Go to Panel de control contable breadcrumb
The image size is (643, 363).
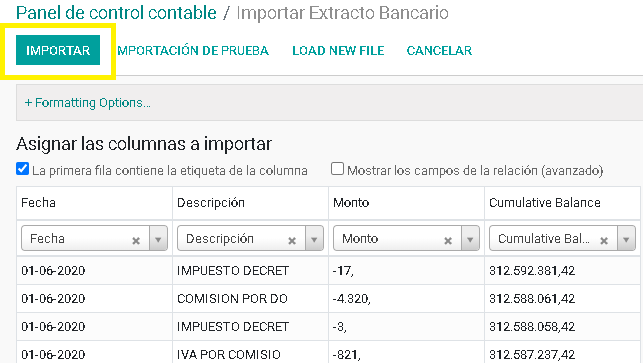point(116,13)
